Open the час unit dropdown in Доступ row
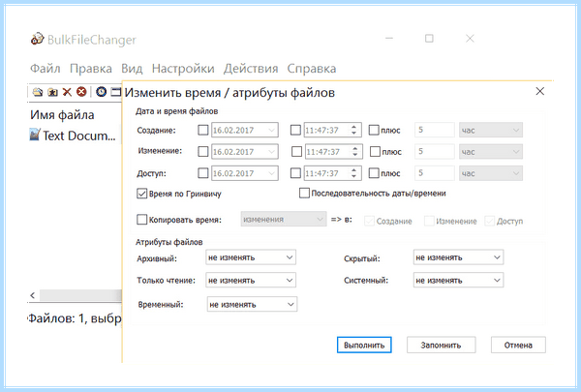Screen dimensions: 581x392 point(491,173)
